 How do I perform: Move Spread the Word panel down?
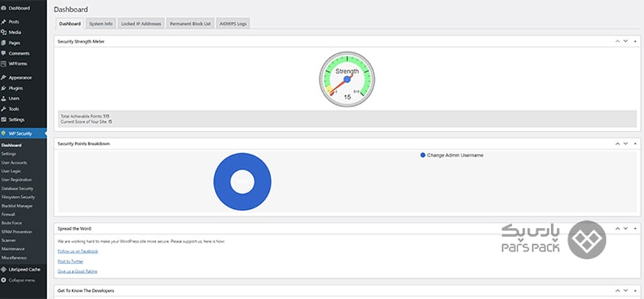tap(625, 228)
